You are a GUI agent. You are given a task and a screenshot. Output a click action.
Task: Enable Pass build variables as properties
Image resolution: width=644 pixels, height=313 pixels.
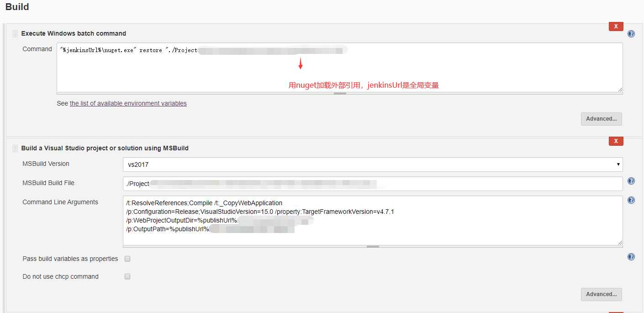point(127,259)
